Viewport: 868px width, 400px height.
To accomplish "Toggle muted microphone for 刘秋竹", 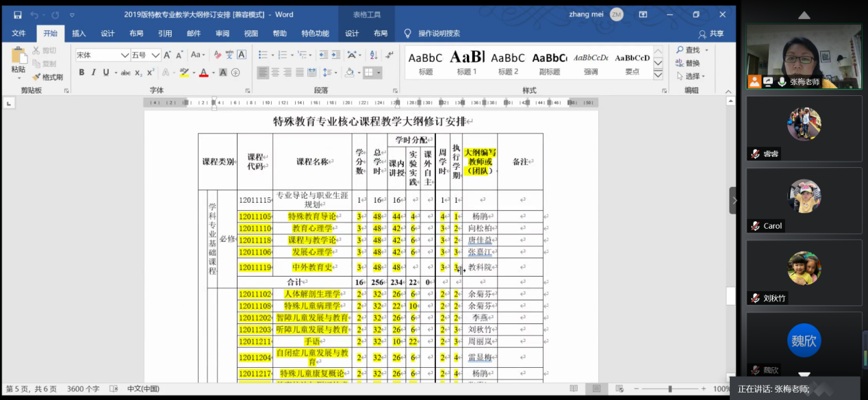I will click(x=755, y=298).
